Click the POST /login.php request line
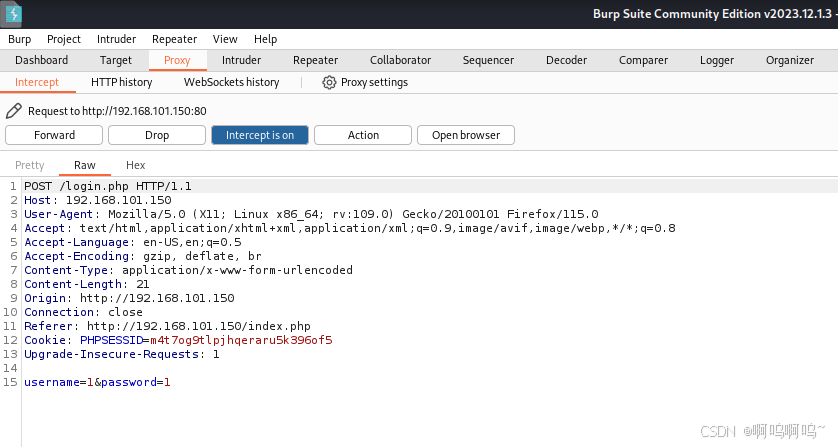Screen dimensions: 838x447 coord(108,186)
